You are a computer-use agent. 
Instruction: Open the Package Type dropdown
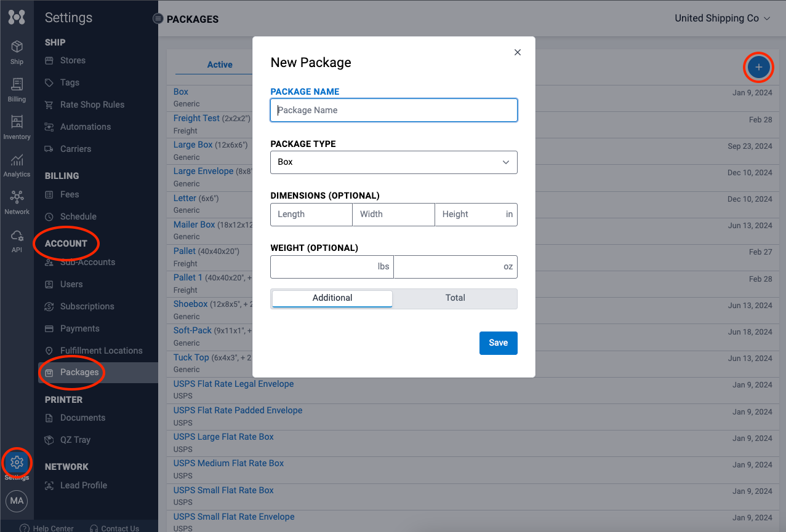(x=393, y=162)
